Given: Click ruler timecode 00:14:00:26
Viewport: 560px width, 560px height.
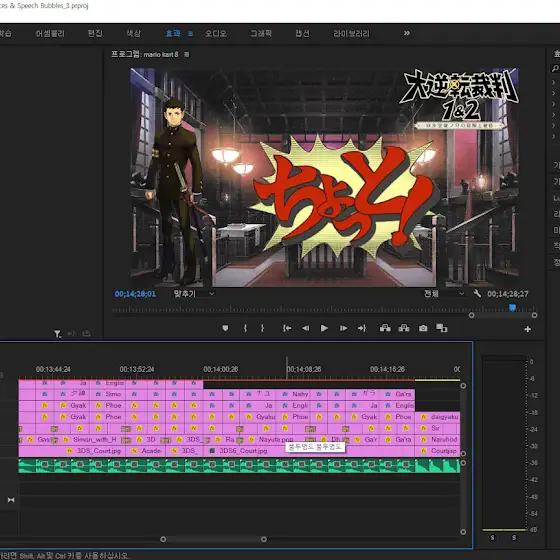Looking at the screenshot, I should pos(221,369).
